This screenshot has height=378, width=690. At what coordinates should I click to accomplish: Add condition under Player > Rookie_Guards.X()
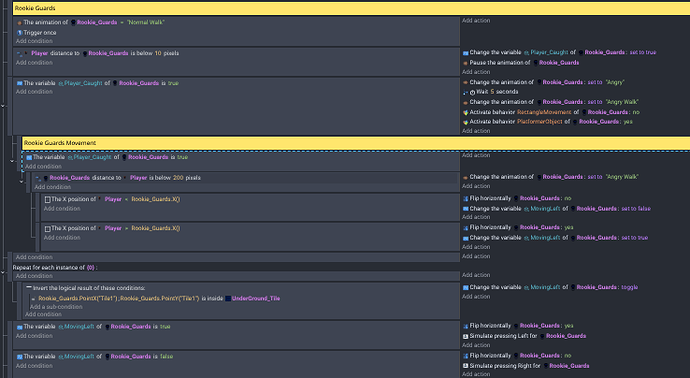[62, 238]
